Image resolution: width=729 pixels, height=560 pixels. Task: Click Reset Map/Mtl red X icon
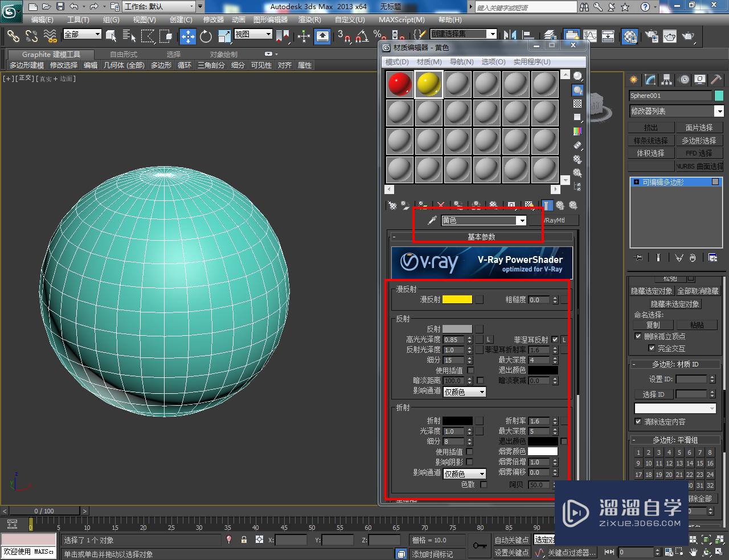[x=441, y=205]
